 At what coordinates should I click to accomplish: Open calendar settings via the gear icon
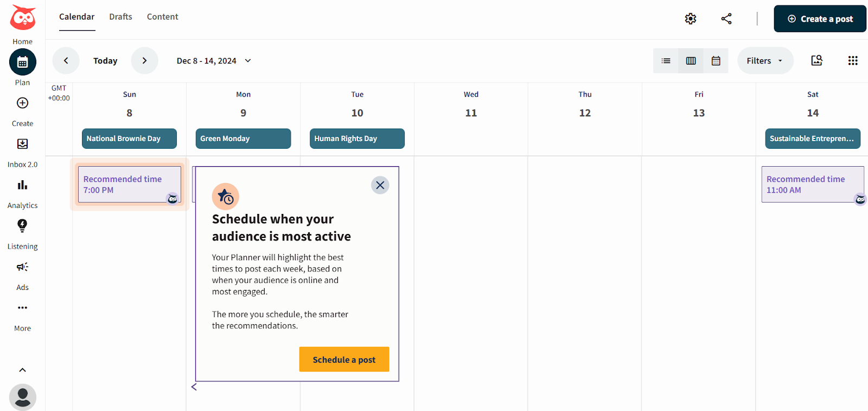[x=691, y=18]
